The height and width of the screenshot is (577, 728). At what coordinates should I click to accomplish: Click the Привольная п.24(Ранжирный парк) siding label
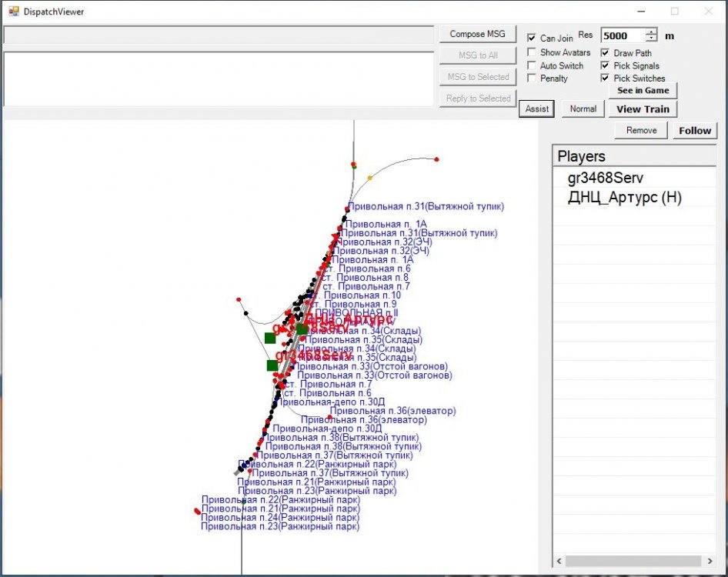click(279, 518)
